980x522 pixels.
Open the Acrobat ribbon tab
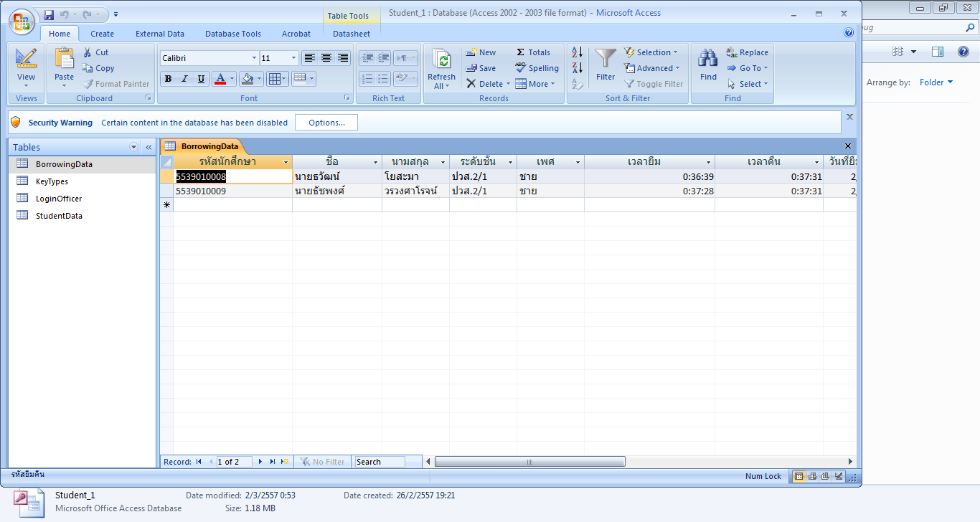point(296,34)
